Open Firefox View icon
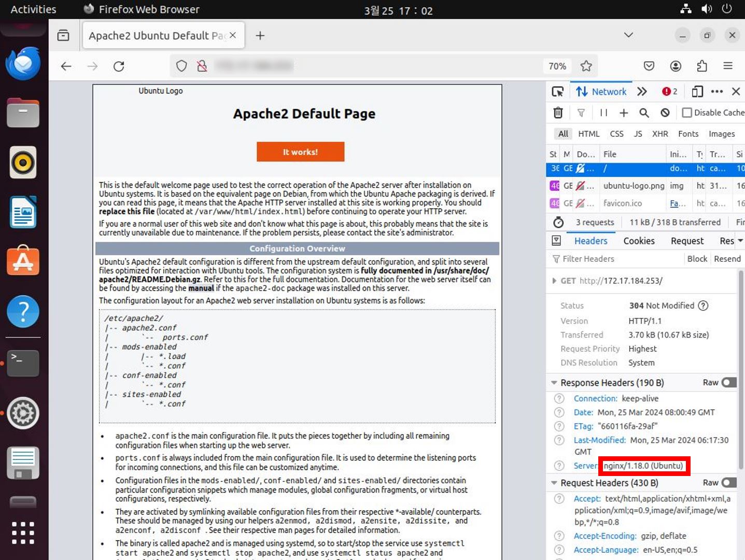 click(x=63, y=35)
